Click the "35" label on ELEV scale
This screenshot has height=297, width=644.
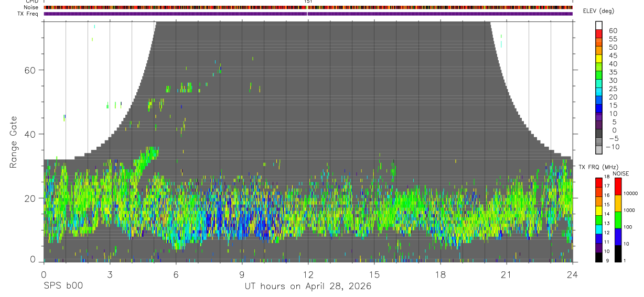click(613, 72)
